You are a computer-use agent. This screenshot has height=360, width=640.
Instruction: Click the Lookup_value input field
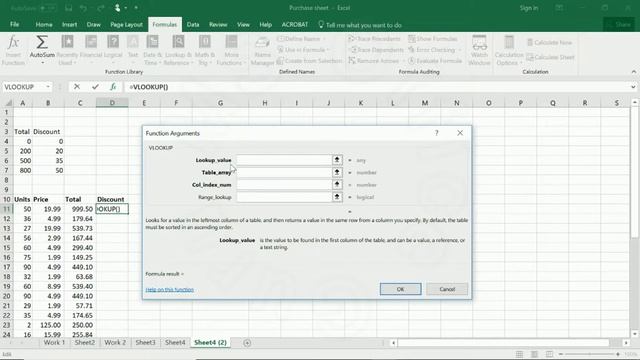(x=284, y=160)
